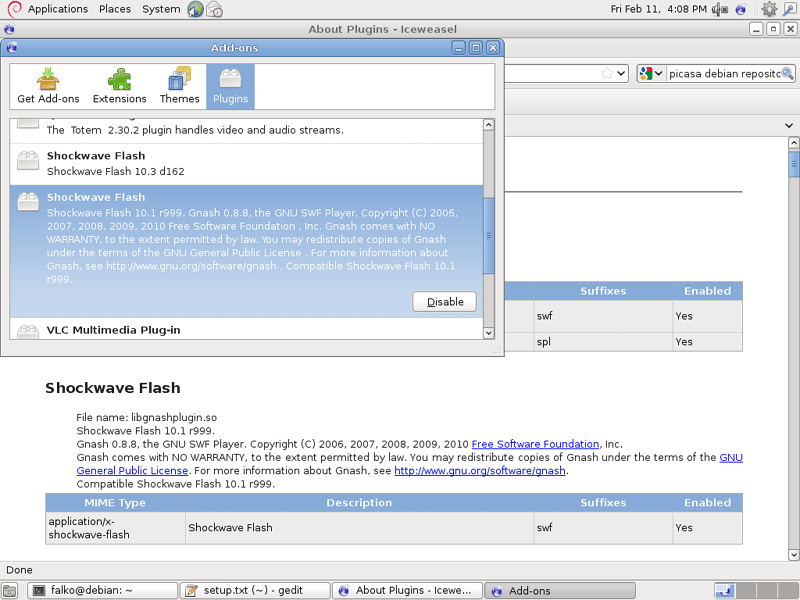800x600 pixels.
Task: Click the magnifier search icon in search box
Action: point(787,73)
